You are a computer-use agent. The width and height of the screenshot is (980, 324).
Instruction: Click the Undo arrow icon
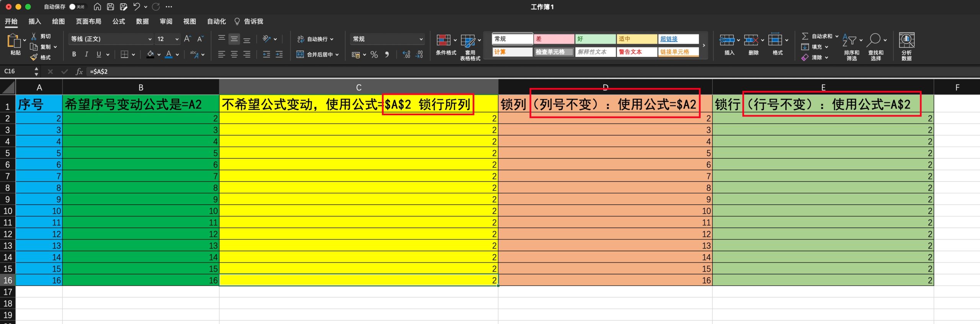(x=136, y=7)
